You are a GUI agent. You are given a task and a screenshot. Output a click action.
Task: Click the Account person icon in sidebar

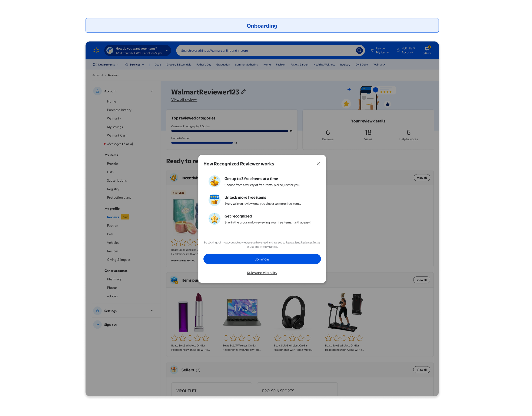[x=97, y=91]
